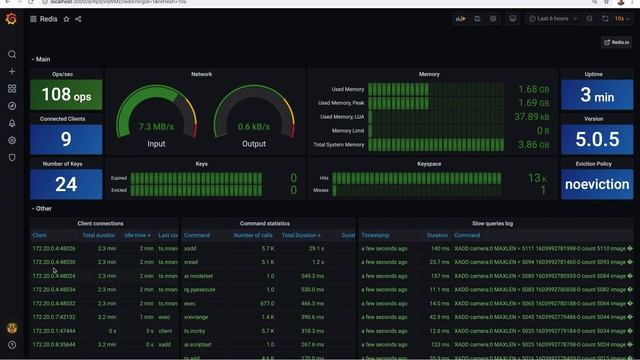Click the noeviction policy value

(597, 184)
